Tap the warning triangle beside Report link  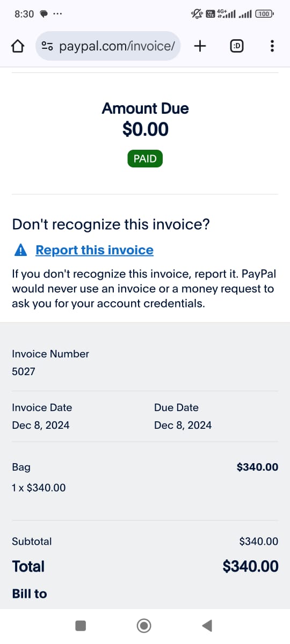click(20, 250)
